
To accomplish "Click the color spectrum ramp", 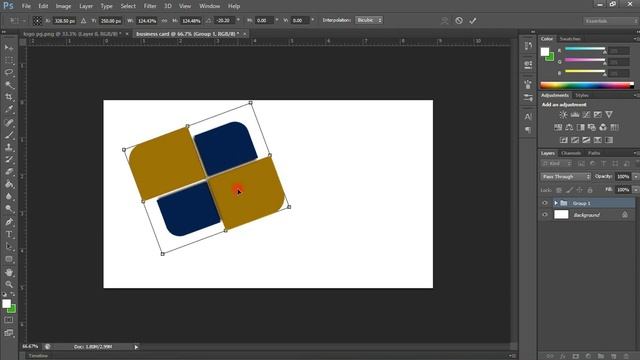I will coord(587,85).
